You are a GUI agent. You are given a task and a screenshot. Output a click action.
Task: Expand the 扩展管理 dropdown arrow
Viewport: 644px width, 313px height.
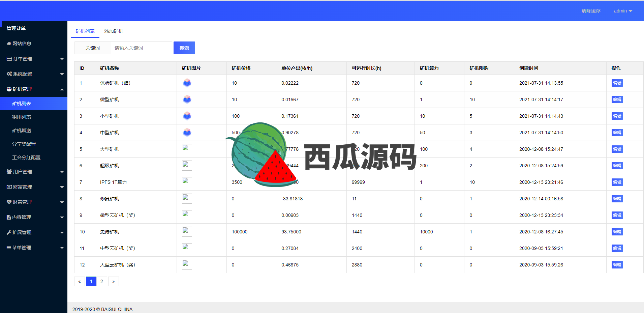coord(62,233)
